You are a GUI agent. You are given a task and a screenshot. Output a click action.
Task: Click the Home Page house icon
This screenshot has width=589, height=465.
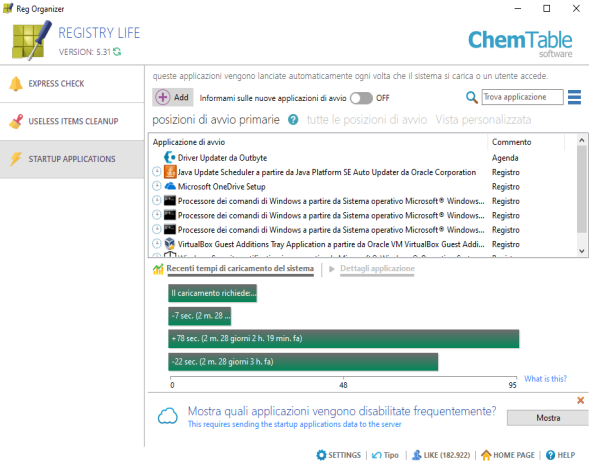[486, 455]
